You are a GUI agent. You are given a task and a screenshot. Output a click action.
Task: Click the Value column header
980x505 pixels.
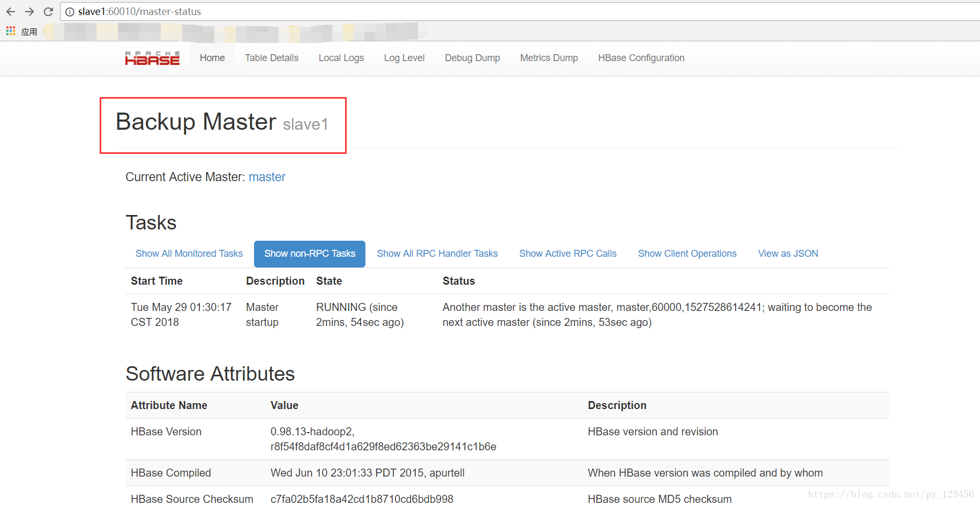click(x=285, y=405)
